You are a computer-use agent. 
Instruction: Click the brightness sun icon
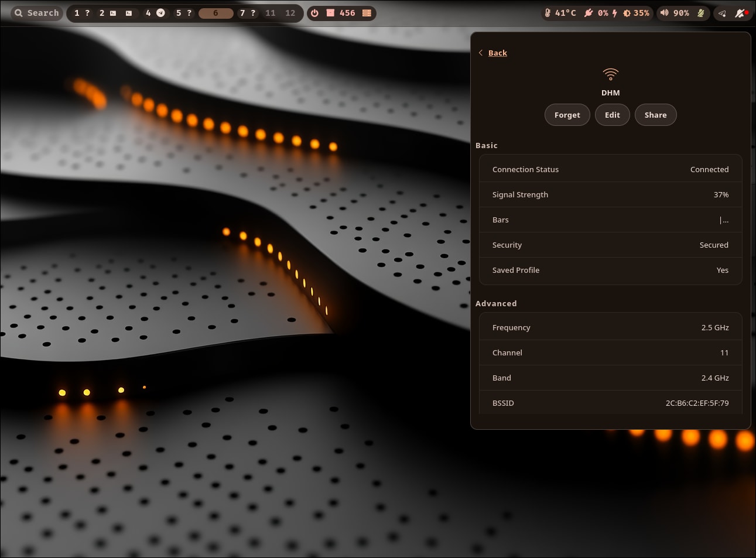pos(627,13)
